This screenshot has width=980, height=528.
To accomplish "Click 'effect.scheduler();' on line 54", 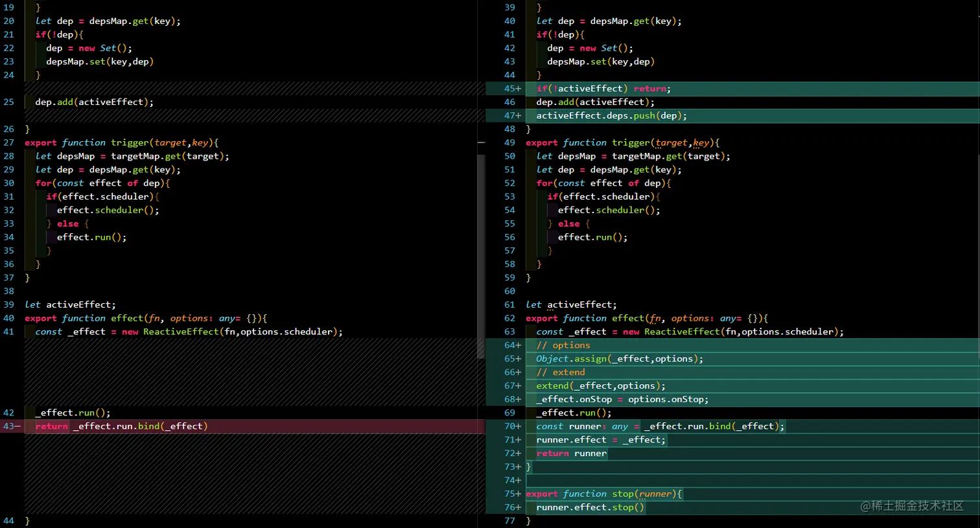I will 609,210.
